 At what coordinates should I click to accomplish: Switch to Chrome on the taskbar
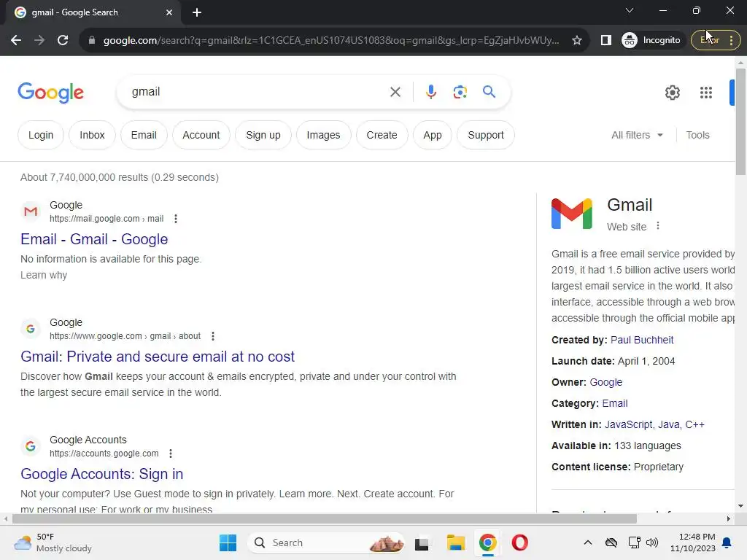pos(487,542)
